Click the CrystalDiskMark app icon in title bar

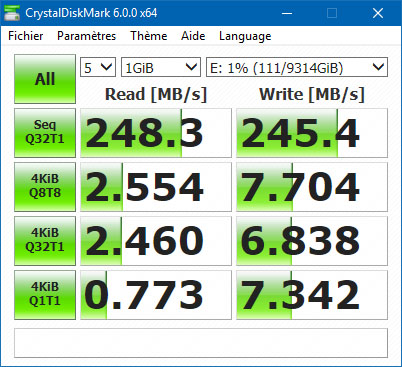coord(12,13)
